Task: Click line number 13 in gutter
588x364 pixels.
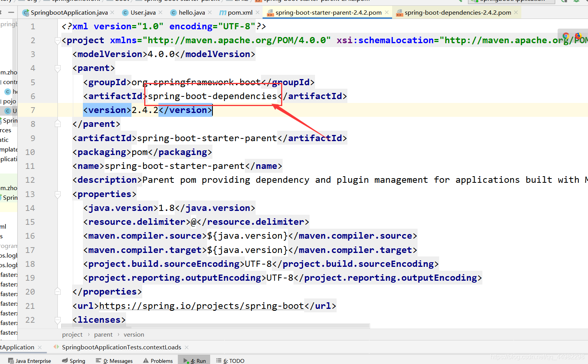Action: click(x=30, y=194)
